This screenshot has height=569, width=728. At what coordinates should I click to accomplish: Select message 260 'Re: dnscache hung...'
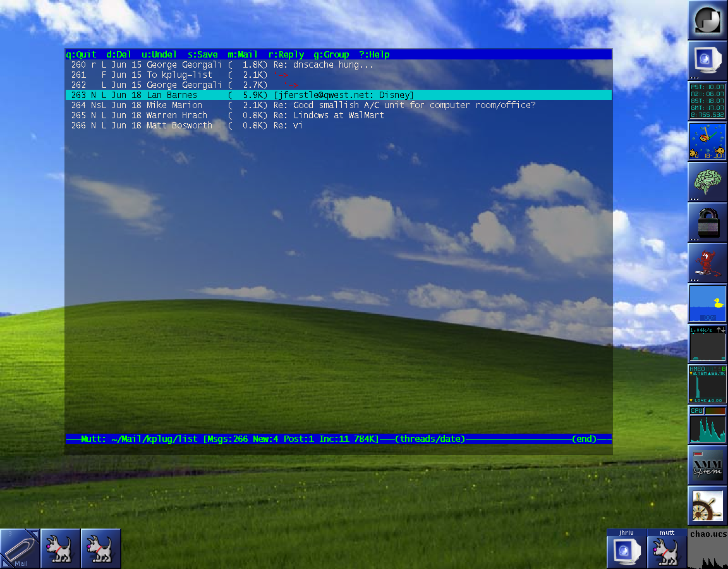pyautogui.click(x=338, y=64)
